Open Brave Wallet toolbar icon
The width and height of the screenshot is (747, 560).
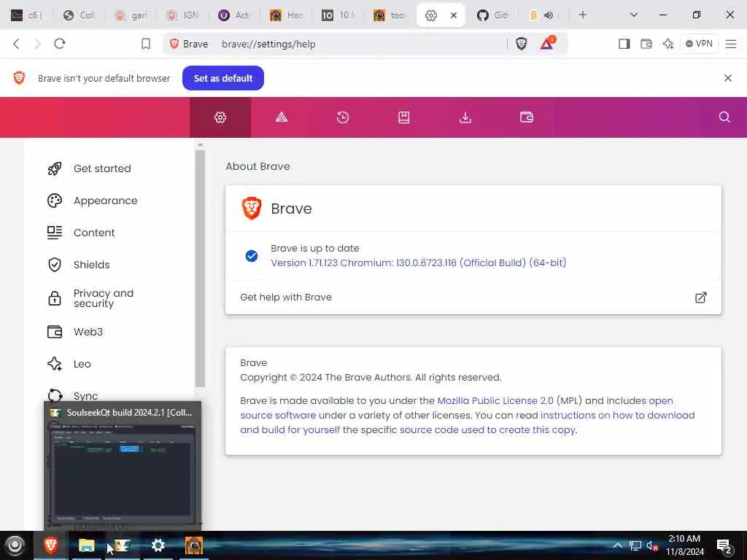[646, 44]
